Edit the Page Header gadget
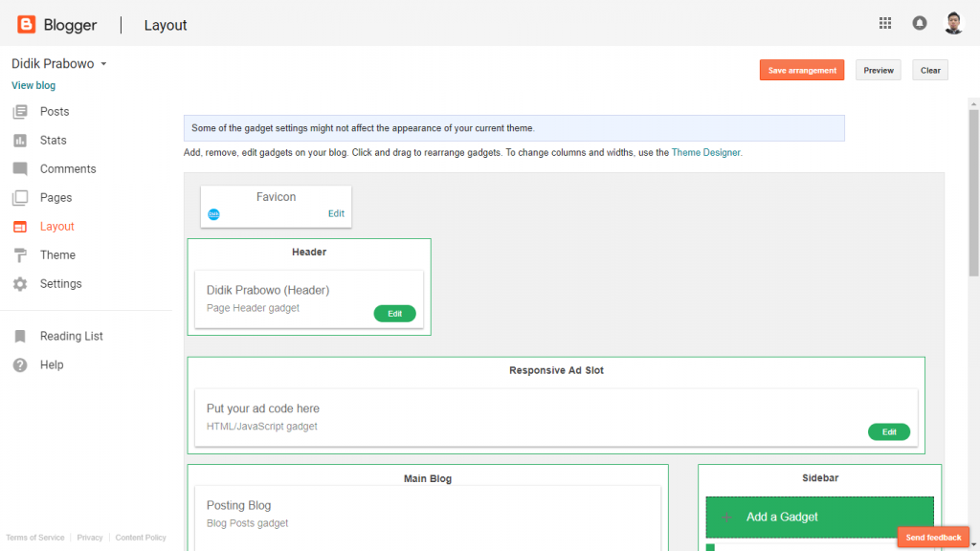 [x=394, y=314]
